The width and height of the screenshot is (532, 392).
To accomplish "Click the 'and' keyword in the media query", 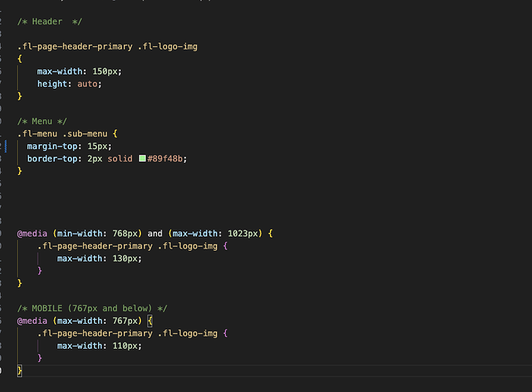I will coord(155,234).
